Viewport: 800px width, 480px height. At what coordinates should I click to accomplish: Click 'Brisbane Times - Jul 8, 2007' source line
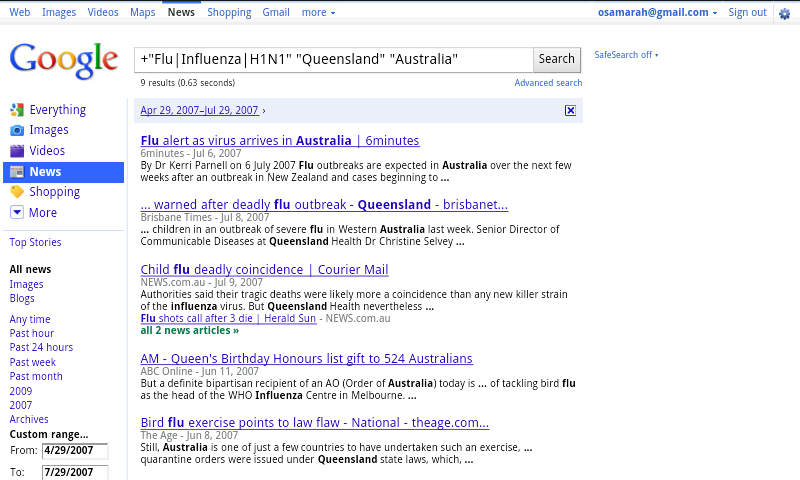[205, 217]
